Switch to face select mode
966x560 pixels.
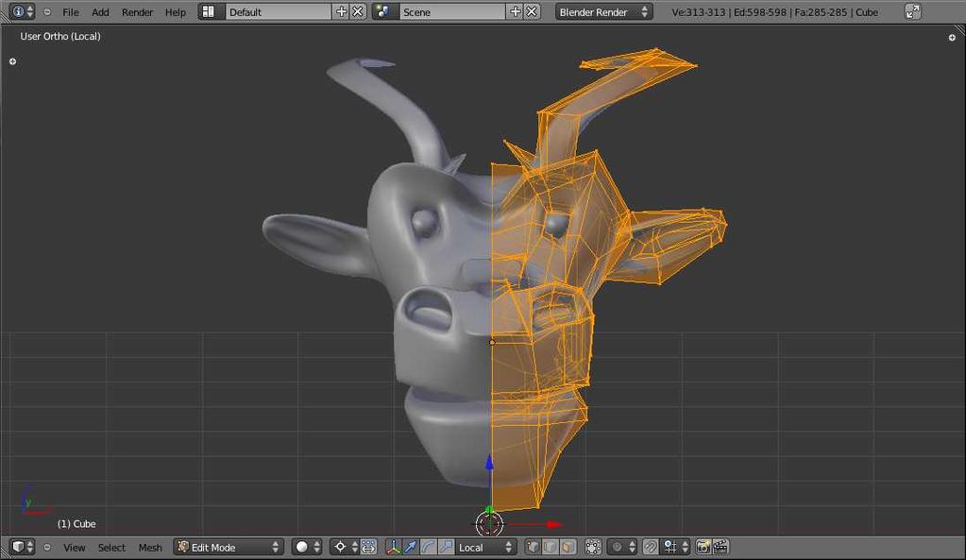click(568, 547)
